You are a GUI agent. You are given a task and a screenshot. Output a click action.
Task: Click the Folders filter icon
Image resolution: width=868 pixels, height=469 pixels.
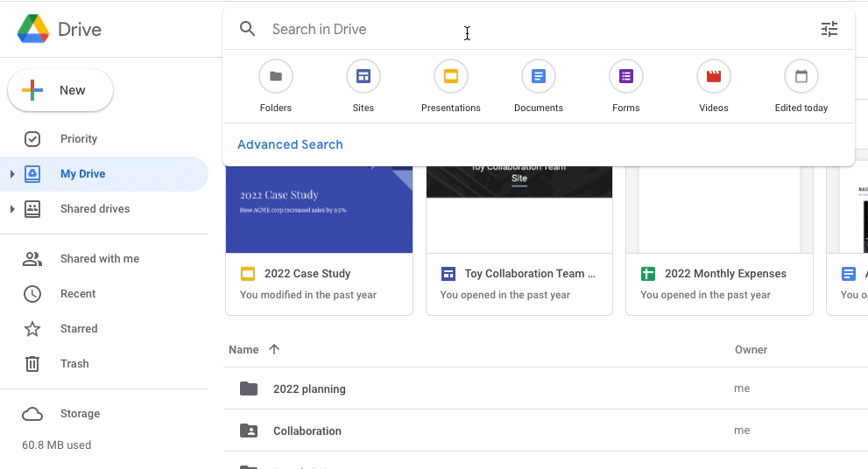(x=276, y=77)
